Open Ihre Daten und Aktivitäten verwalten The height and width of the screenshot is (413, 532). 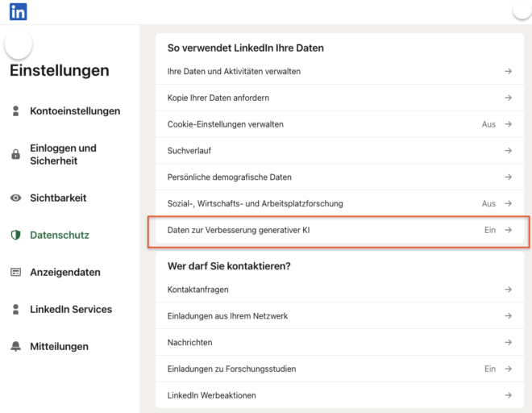pyautogui.click(x=339, y=71)
